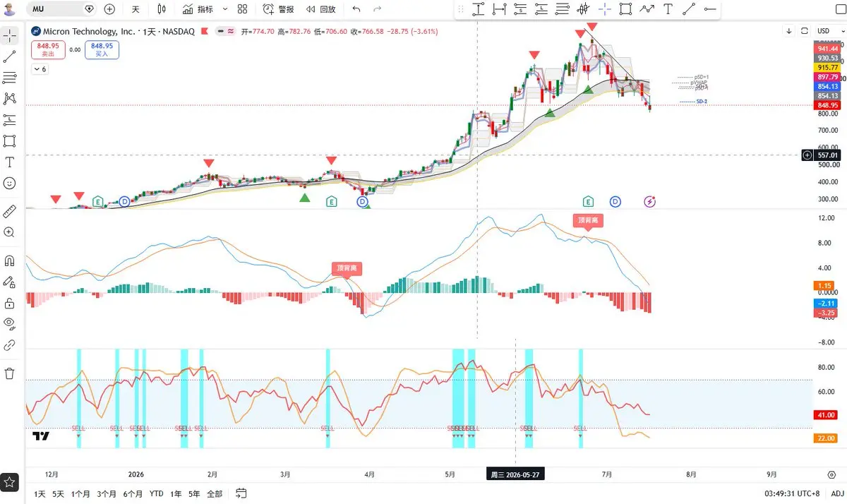Open time zone menu at 03:49:31 UTC+8
The height and width of the screenshot is (504, 847).
pos(793,493)
